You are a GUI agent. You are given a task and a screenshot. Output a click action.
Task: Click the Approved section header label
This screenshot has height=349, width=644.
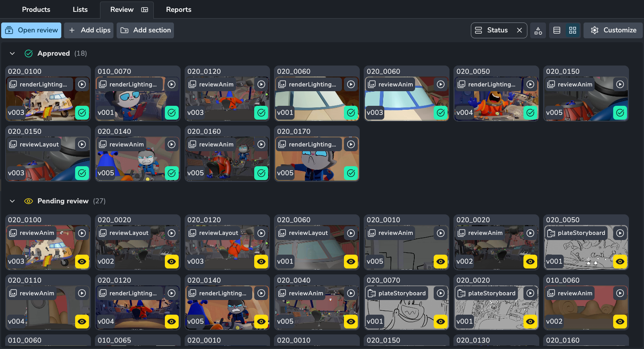tap(54, 53)
